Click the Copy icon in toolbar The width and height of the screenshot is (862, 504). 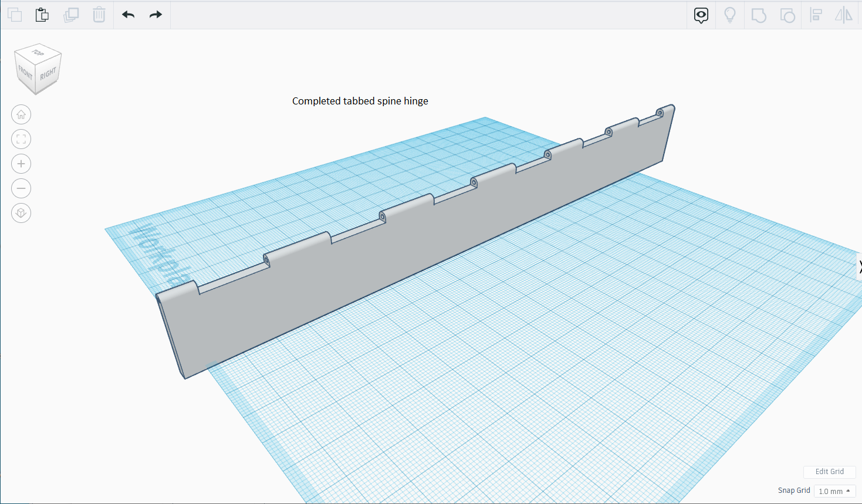click(x=15, y=15)
